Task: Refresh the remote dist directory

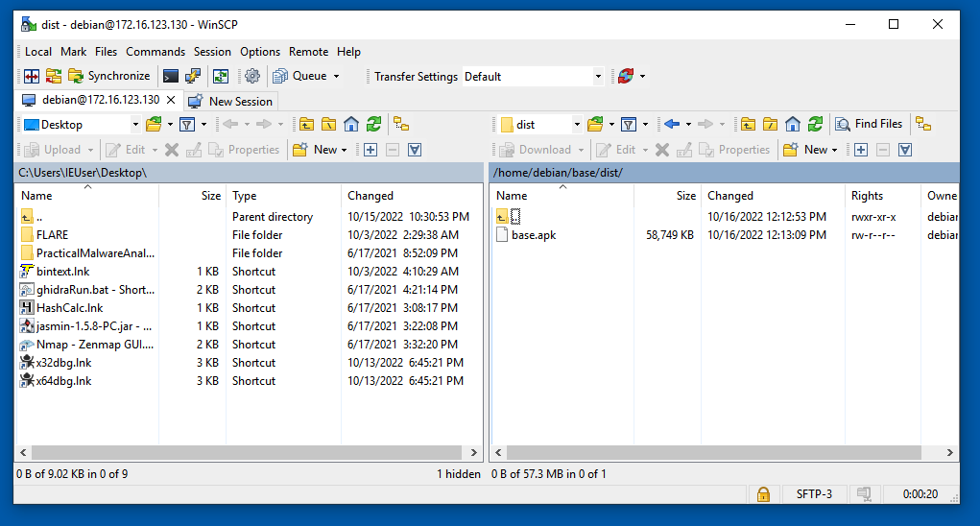Action: pos(815,124)
